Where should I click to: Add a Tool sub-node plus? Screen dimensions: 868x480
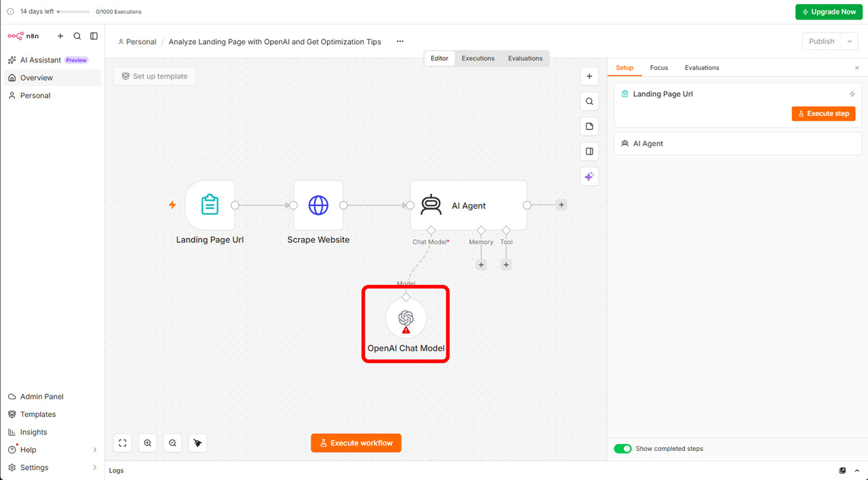tap(507, 265)
